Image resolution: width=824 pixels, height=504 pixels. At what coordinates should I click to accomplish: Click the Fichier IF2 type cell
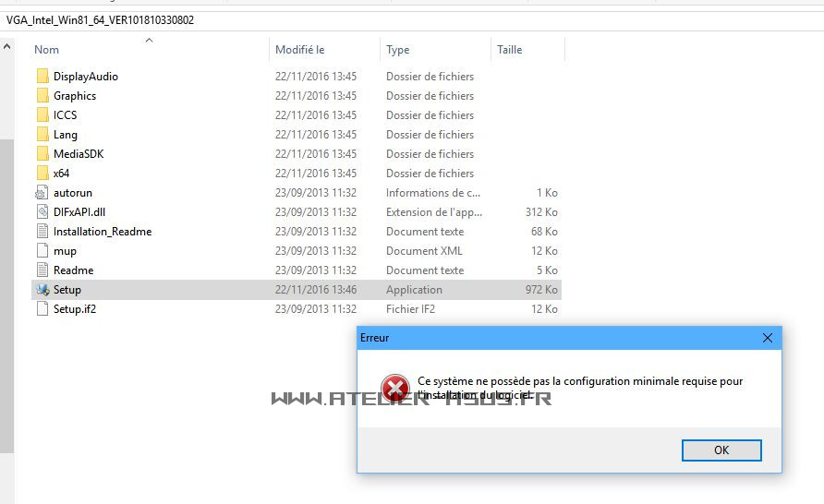point(410,309)
